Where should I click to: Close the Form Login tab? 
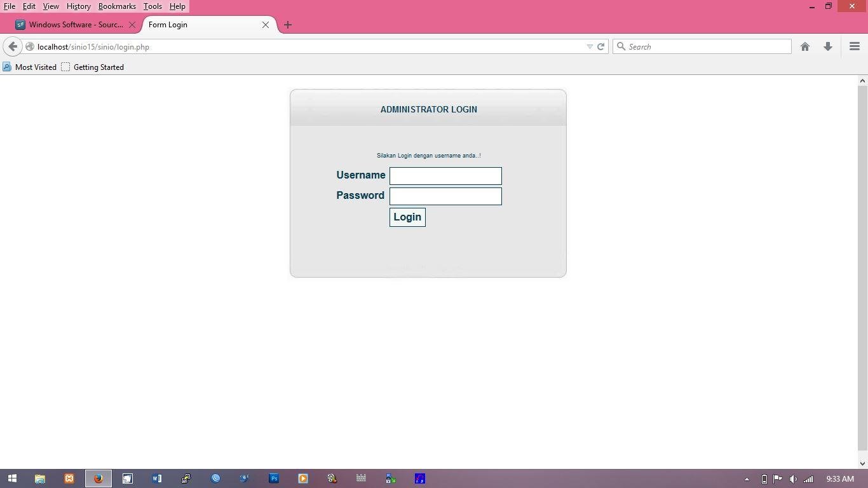coord(266,25)
